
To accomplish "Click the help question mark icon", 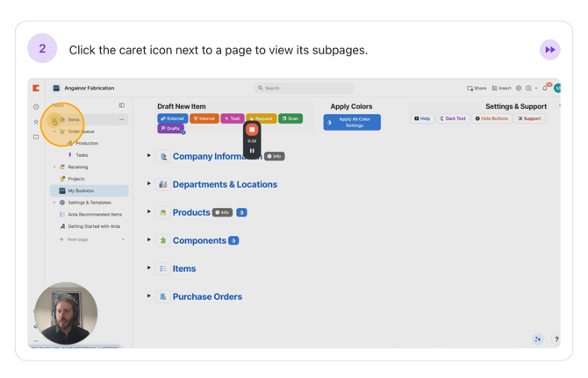I will pyautogui.click(x=556, y=339).
